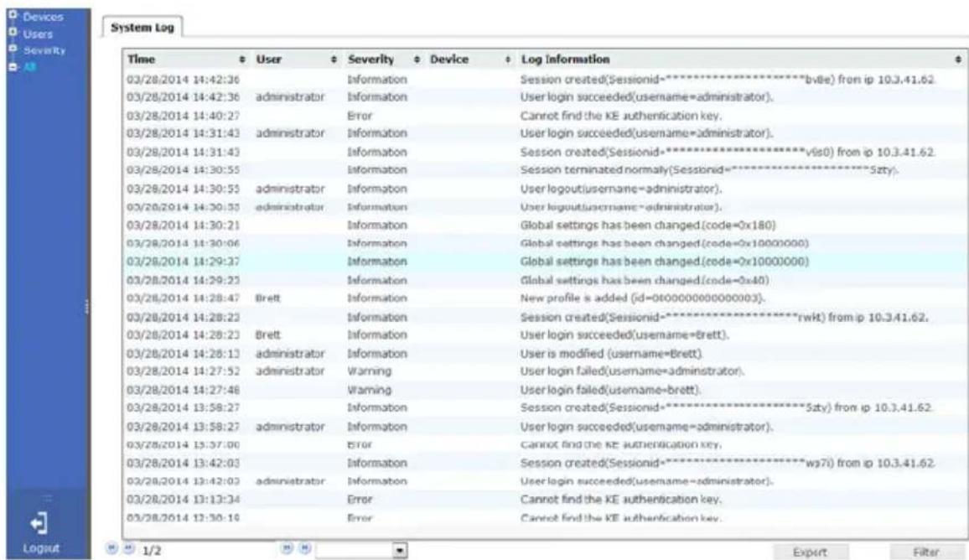Sort by Severity column arrow
The height and width of the screenshot is (560, 969).
coord(417,60)
